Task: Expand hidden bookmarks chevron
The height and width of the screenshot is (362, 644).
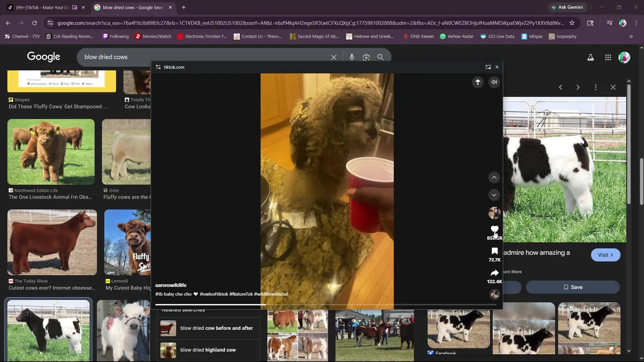Action: (631, 37)
